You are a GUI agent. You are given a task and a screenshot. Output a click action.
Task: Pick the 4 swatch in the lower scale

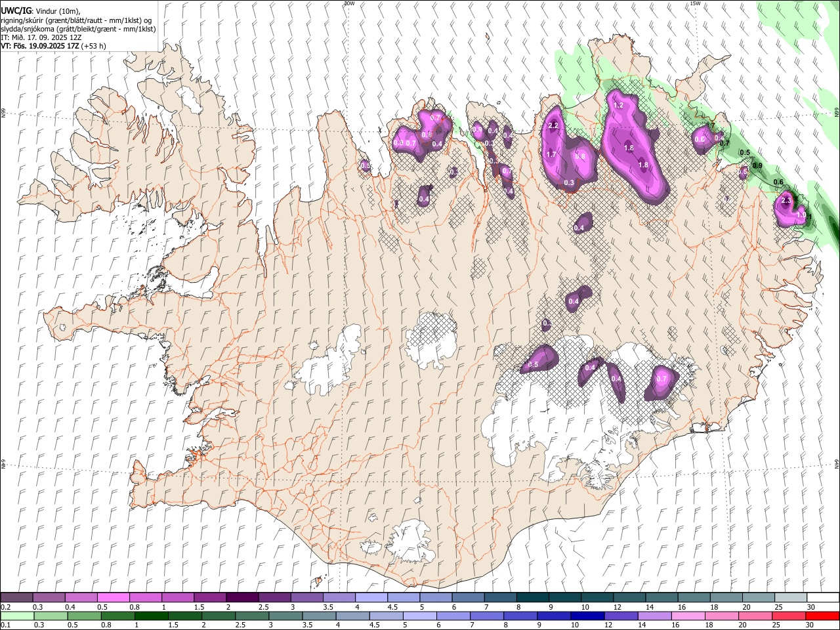[x=353, y=616]
